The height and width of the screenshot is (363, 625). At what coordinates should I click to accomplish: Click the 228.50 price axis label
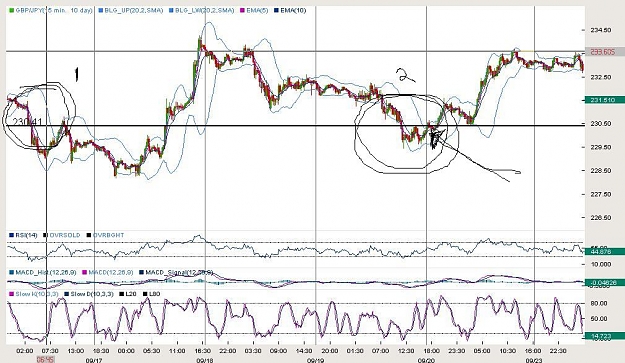(x=601, y=171)
